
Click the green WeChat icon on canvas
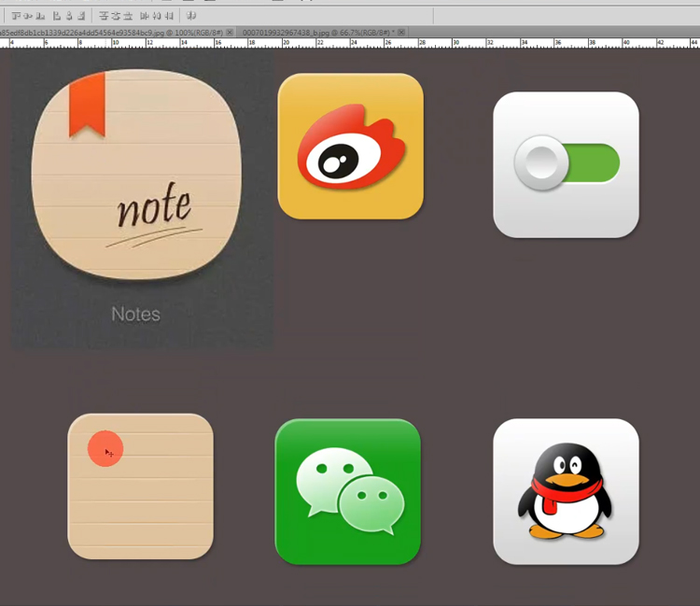point(348,492)
